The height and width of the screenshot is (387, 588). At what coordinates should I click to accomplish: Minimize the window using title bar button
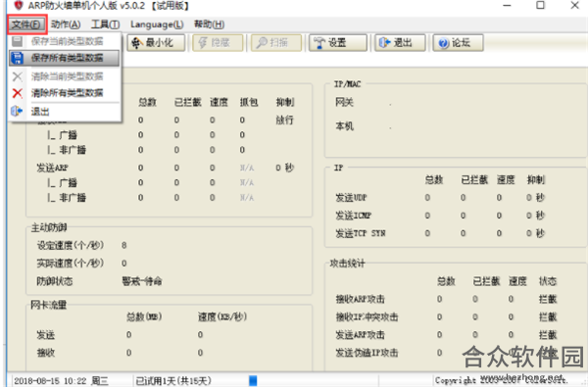pos(507,5)
